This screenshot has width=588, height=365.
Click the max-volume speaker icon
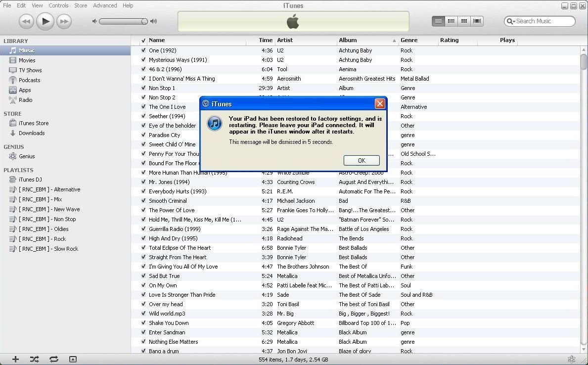point(153,21)
